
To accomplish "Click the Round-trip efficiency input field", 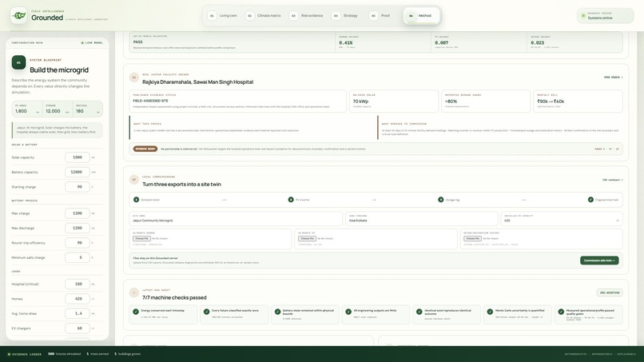I will (x=78, y=243).
